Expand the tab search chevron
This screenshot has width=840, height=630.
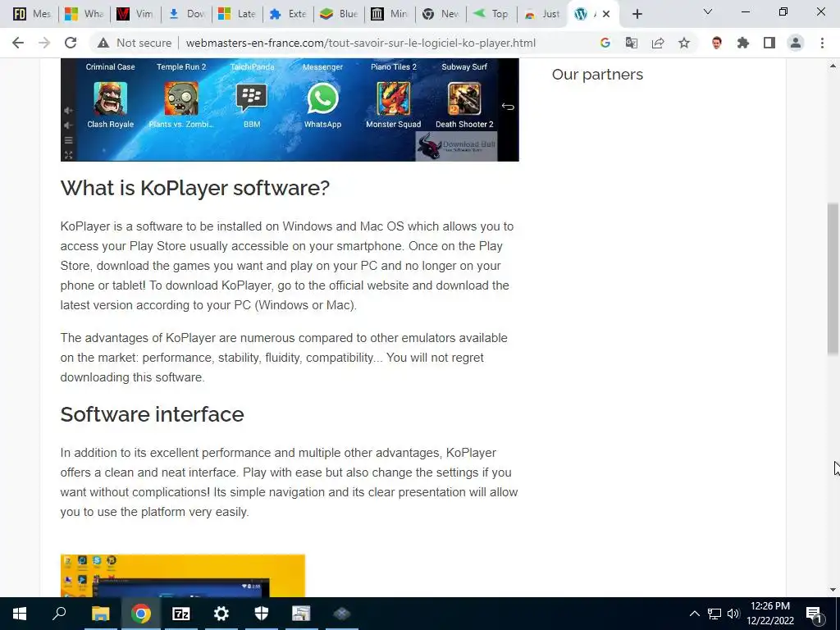(x=708, y=11)
